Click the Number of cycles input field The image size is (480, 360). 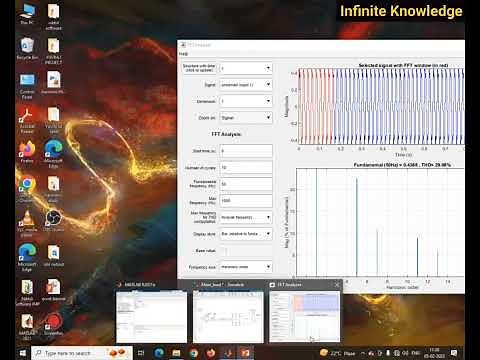(x=246, y=168)
